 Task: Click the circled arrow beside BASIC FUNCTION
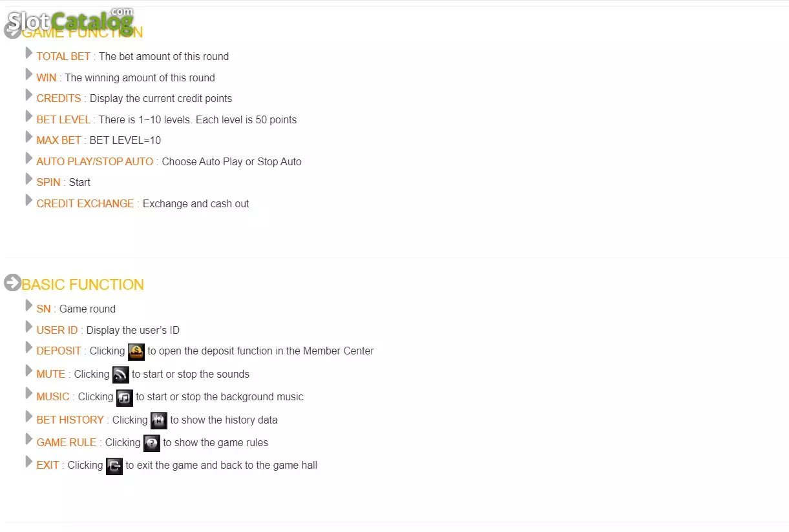12,283
